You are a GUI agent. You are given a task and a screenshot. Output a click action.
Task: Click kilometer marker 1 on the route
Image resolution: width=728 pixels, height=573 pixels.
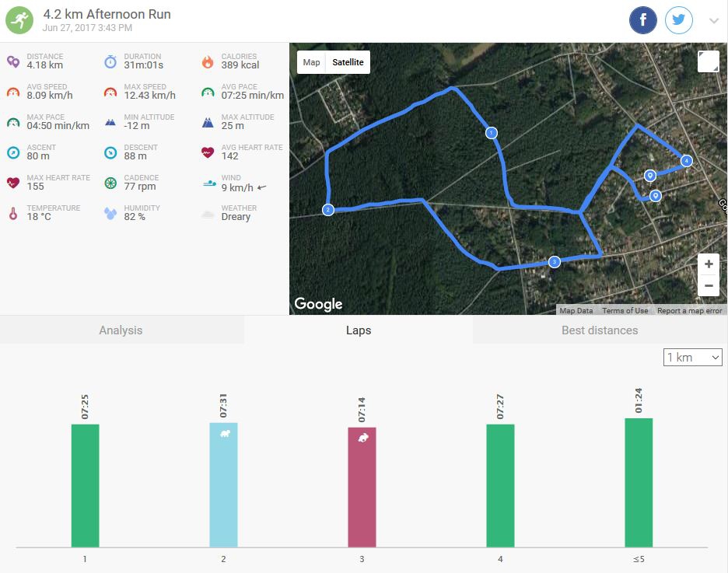[492, 133]
